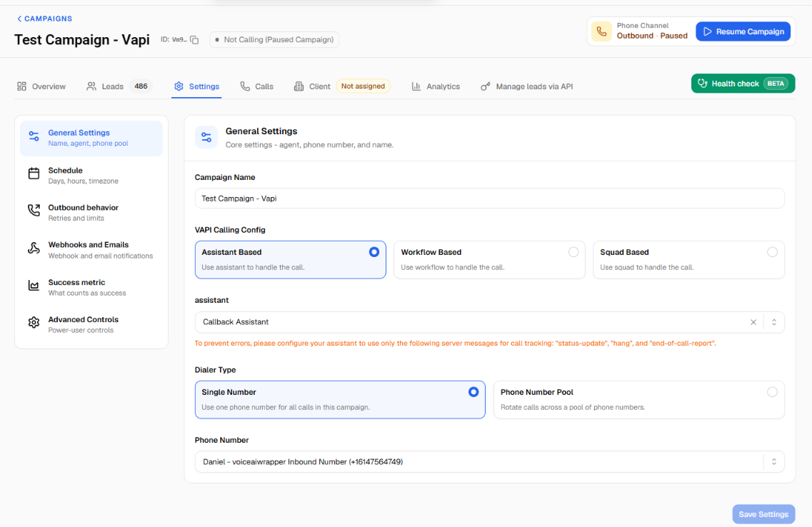Click the Test Campaign - Vapi page title
The width and height of the screenshot is (812, 527).
[82, 40]
